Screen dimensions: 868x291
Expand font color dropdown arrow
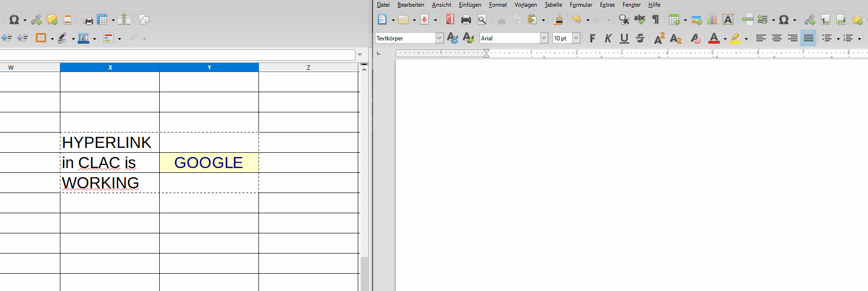tap(725, 38)
